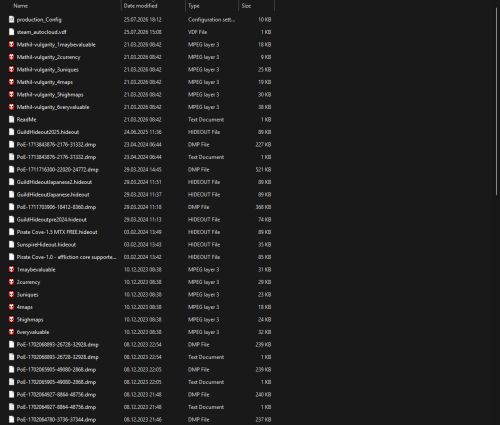
Task: Click the ReadMe text document icon
Action: pyautogui.click(x=11, y=120)
